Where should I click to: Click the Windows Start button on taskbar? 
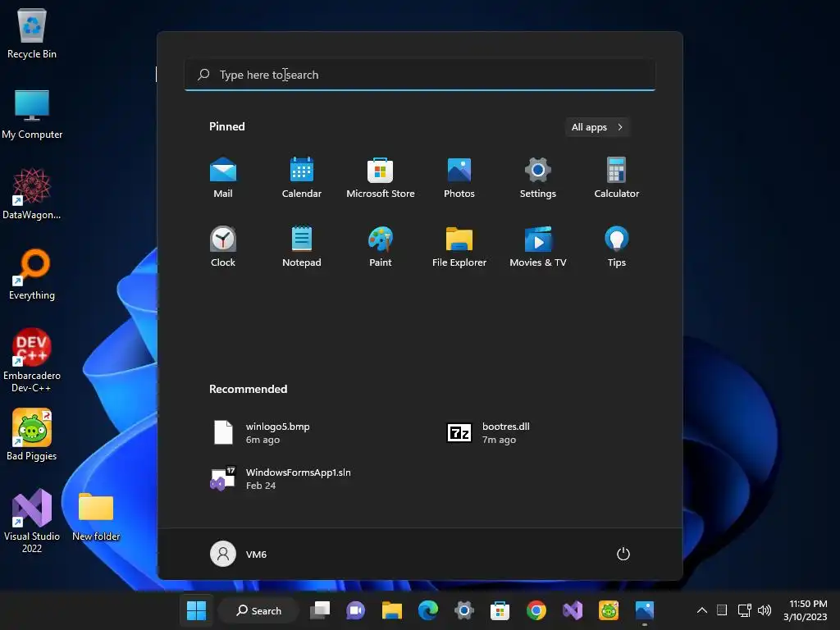click(x=196, y=610)
